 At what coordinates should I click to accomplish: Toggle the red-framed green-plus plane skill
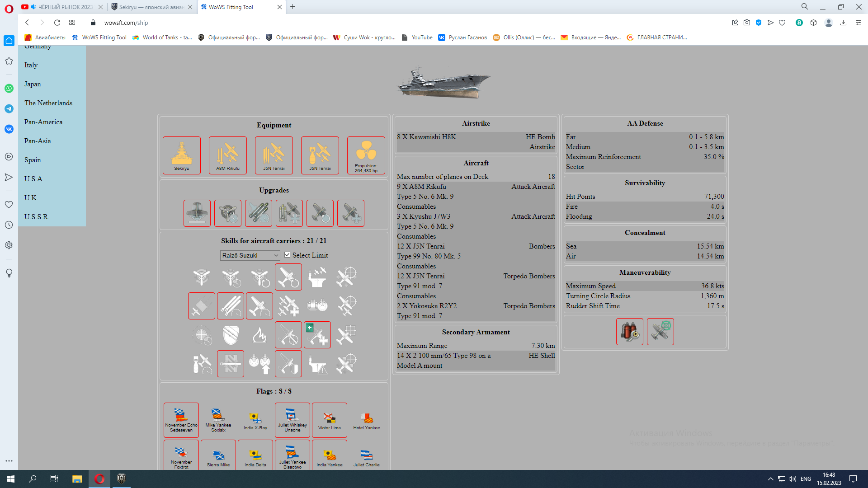(317, 335)
